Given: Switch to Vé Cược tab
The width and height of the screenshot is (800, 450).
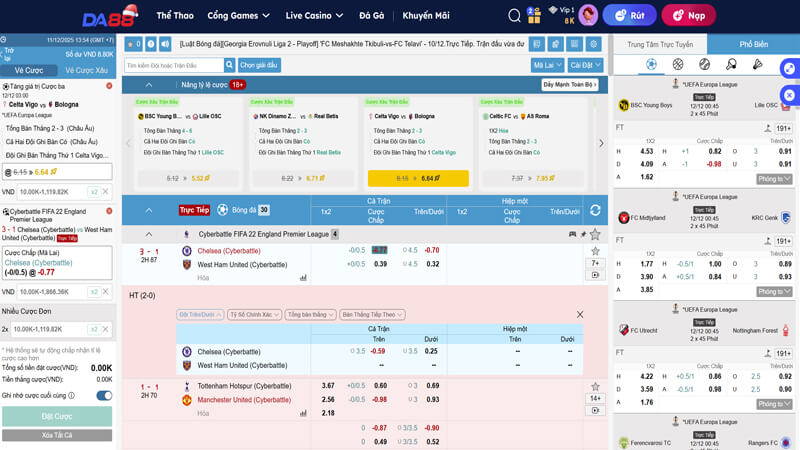Looking at the screenshot, I should point(29,70).
